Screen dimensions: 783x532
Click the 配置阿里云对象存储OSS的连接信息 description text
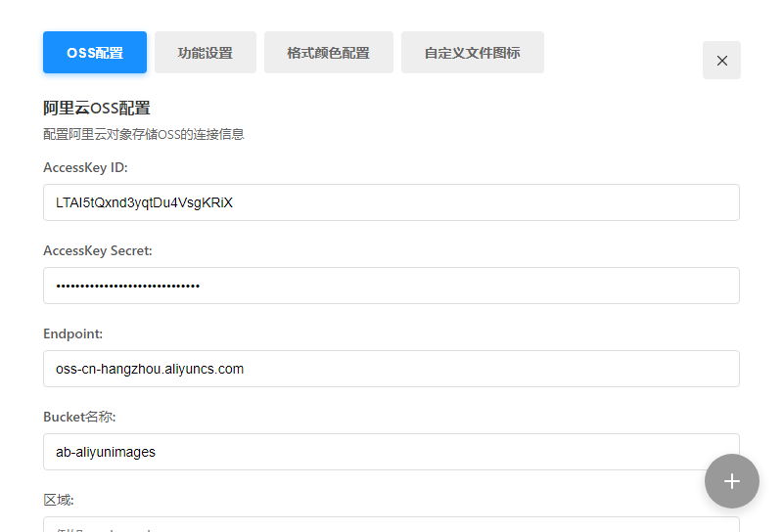(143, 134)
